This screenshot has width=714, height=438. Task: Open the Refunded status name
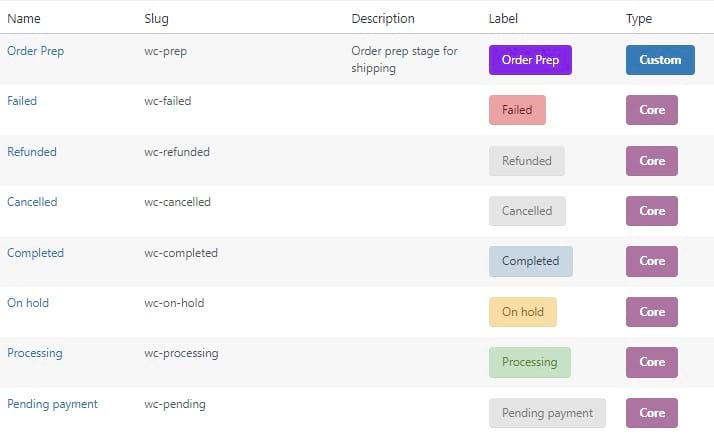tap(32, 152)
